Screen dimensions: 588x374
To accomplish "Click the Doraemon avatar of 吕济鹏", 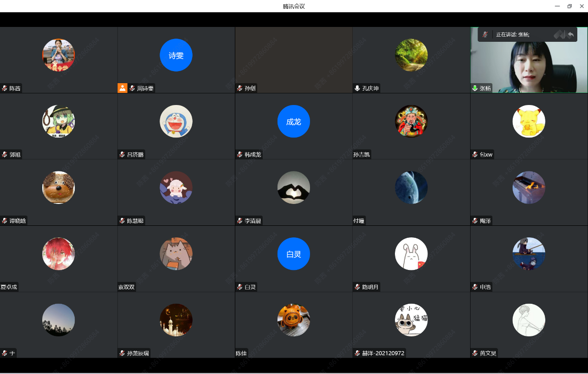I will (176, 122).
